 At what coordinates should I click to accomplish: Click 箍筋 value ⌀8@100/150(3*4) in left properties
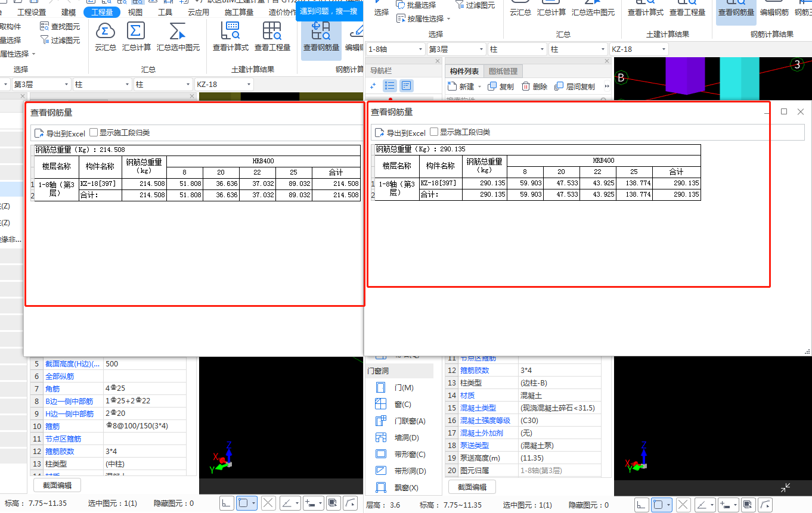click(145, 427)
